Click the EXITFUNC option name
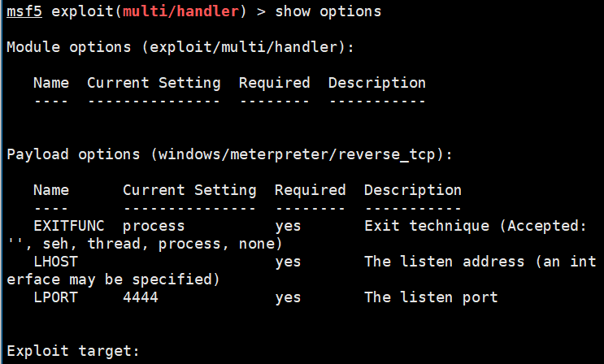 point(69,226)
